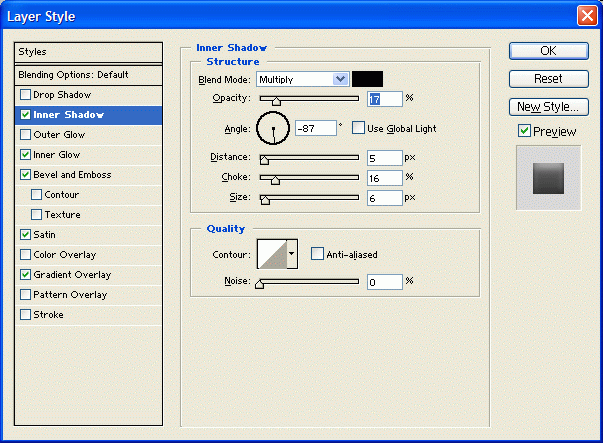The height and width of the screenshot is (443, 603).
Task: Enable Anti-aliased contour option
Action: tap(317, 254)
